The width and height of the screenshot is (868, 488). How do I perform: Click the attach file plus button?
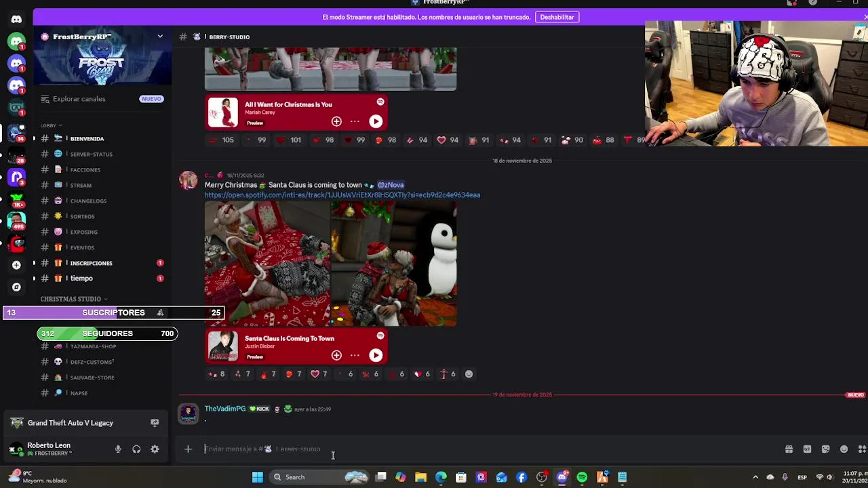(189, 449)
